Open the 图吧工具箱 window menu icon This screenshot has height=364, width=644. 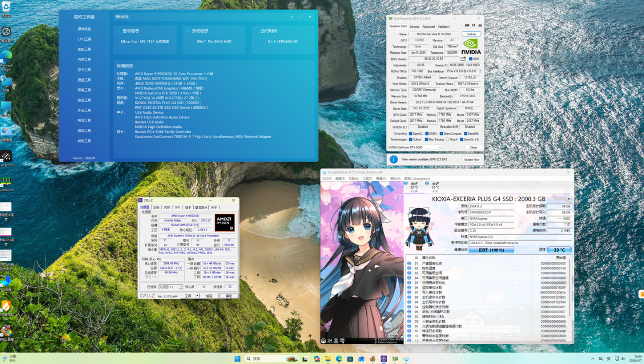coord(291,17)
